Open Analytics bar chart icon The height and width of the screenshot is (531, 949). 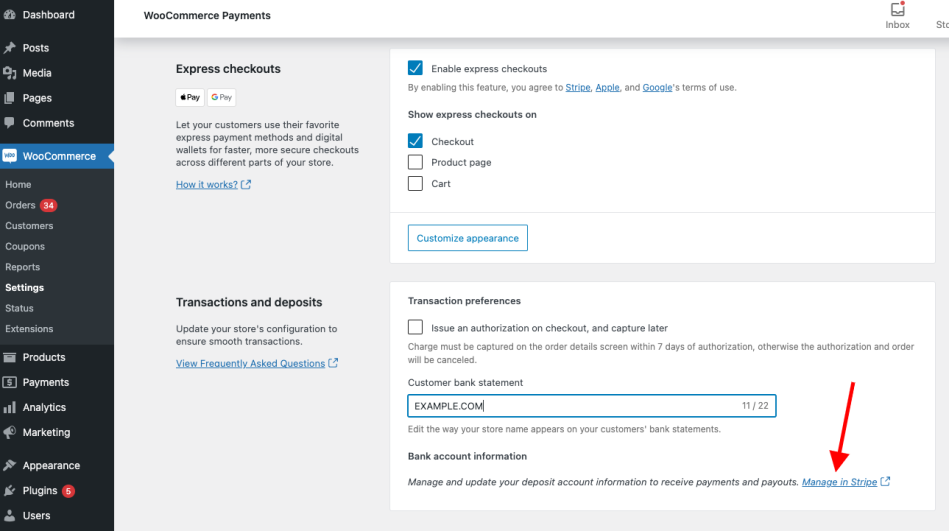tap(10, 408)
